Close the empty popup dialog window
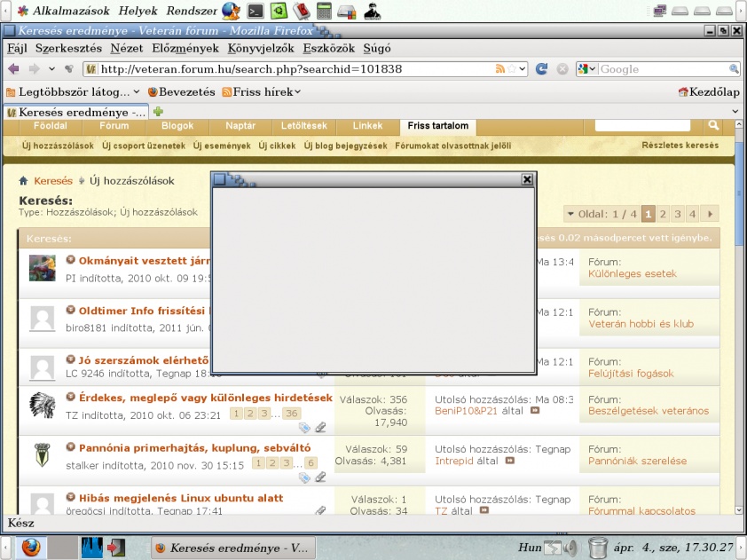This screenshot has height=560, width=747. (x=527, y=179)
